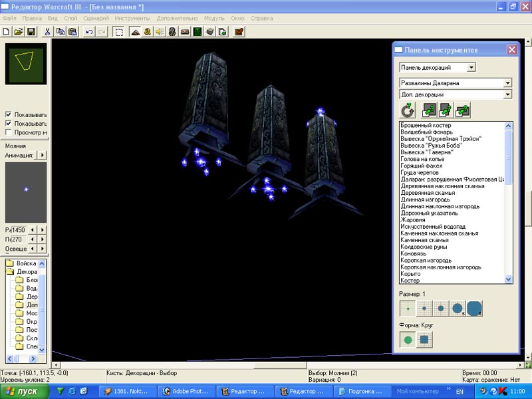Click the Undo arrow icon
Viewport: 532px width, 399px height.
pyautogui.click(x=89, y=31)
